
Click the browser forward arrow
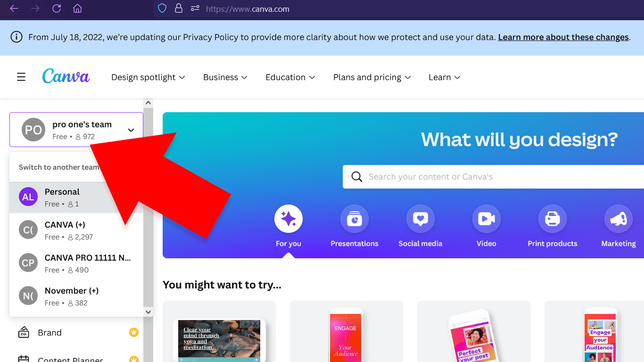(35, 8)
